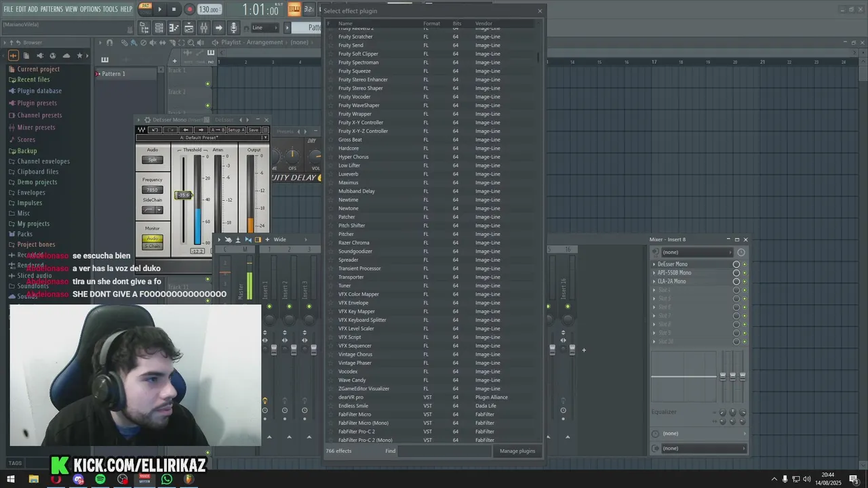Open the mixer toolbar icon

click(x=203, y=28)
